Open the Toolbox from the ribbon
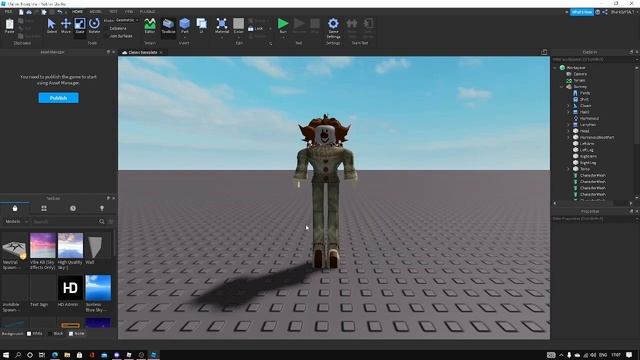Viewport: 640px width, 360px height. (168, 25)
